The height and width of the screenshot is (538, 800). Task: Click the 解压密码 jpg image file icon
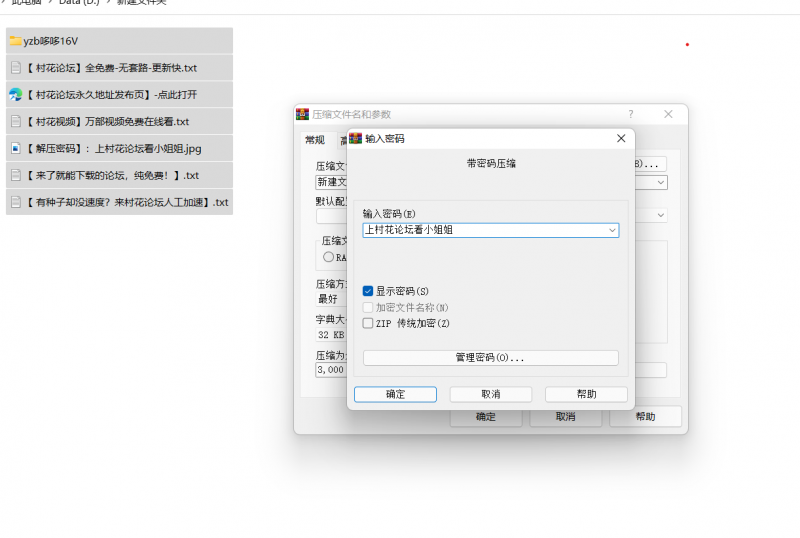[x=15, y=149]
